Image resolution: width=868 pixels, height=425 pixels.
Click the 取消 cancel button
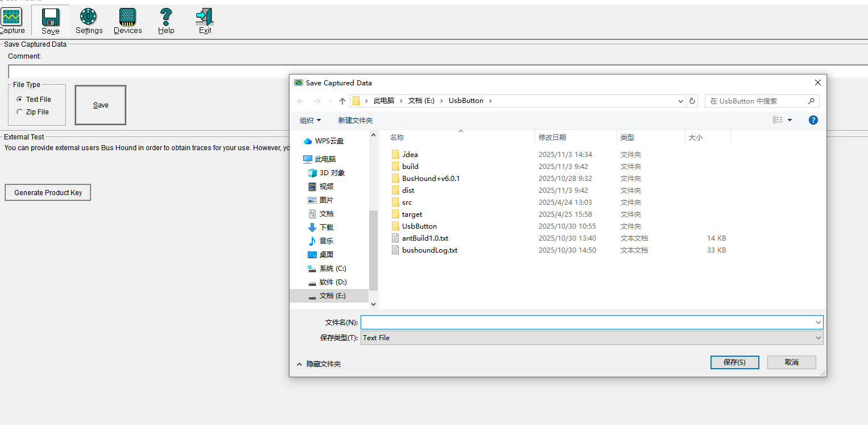(x=791, y=362)
